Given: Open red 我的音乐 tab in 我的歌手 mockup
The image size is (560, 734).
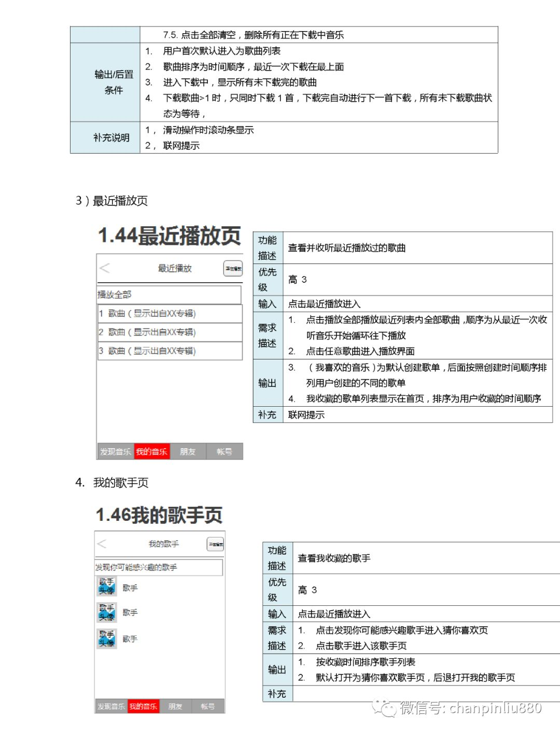Looking at the screenshot, I should pyautogui.click(x=144, y=707).
